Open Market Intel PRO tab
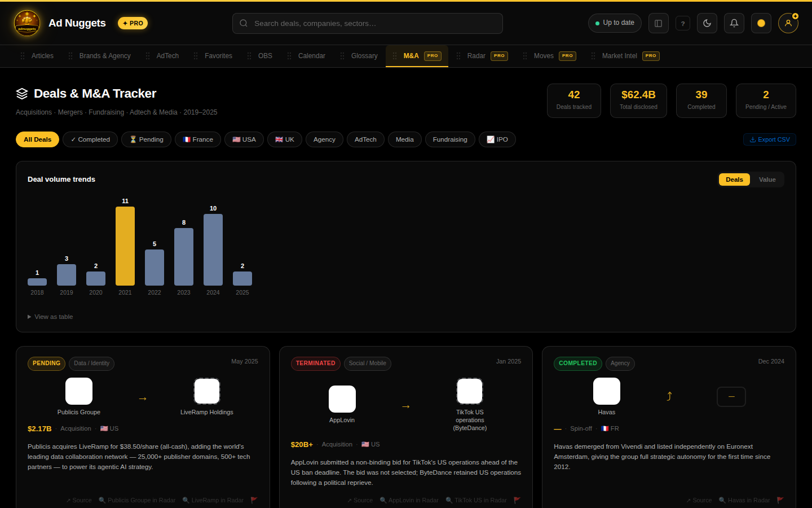The width and height of the screenshot is (812, 508). 625,56
